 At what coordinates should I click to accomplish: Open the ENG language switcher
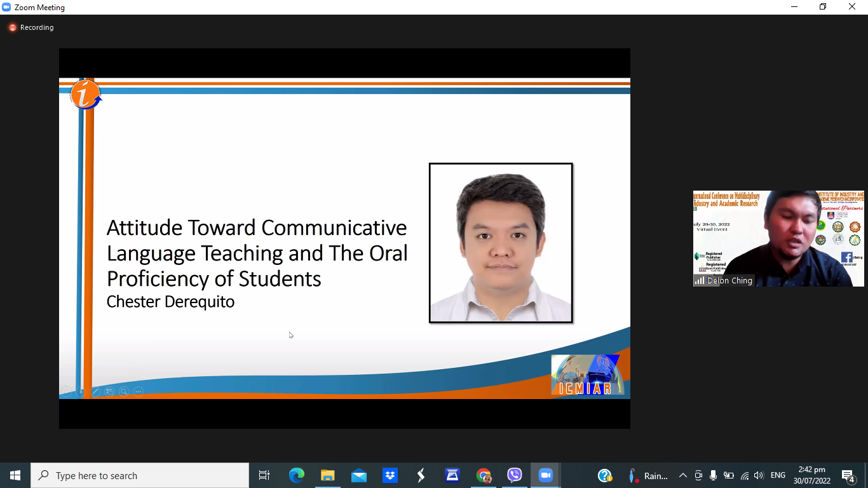pyautogui.click(x=778, y=475)
